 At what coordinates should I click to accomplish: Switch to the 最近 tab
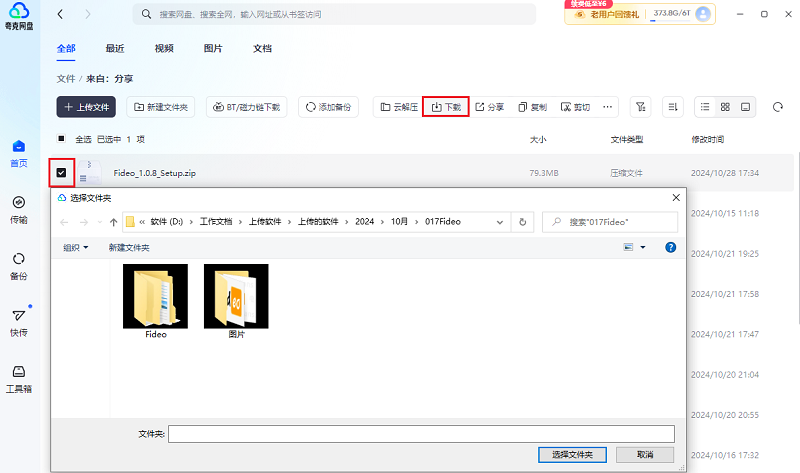point(115,48)
